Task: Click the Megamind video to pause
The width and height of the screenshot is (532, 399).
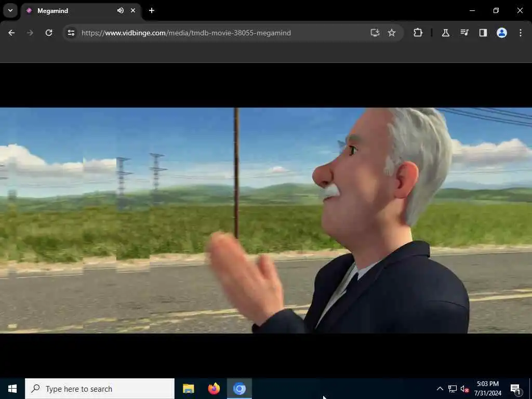Action: (266, 220)
